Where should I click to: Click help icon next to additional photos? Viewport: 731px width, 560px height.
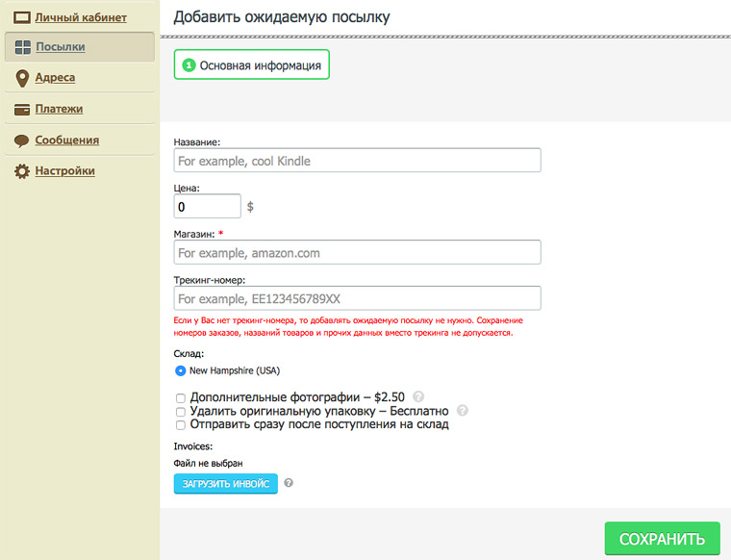click(x=418, y=396)
